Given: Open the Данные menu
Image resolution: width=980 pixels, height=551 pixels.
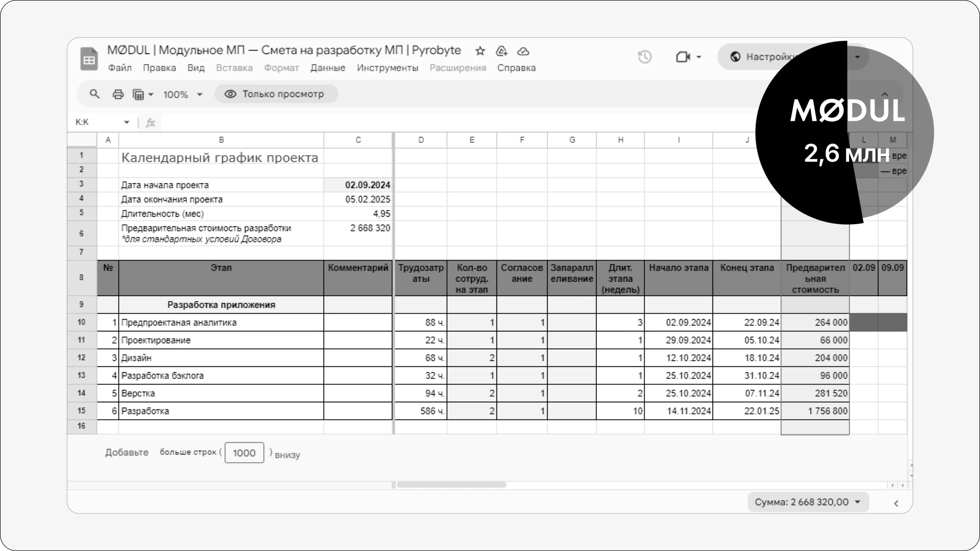Looking at the screenshot, I should pos(328,68).
